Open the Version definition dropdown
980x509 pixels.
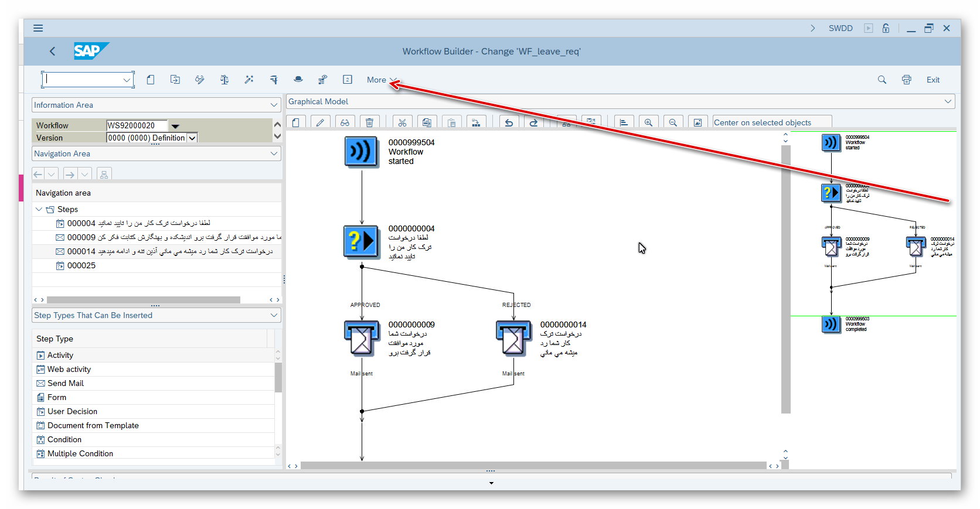point(192,138)
